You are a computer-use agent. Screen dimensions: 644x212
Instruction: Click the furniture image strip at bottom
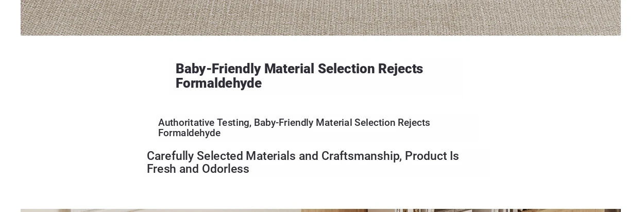[320, 210]
